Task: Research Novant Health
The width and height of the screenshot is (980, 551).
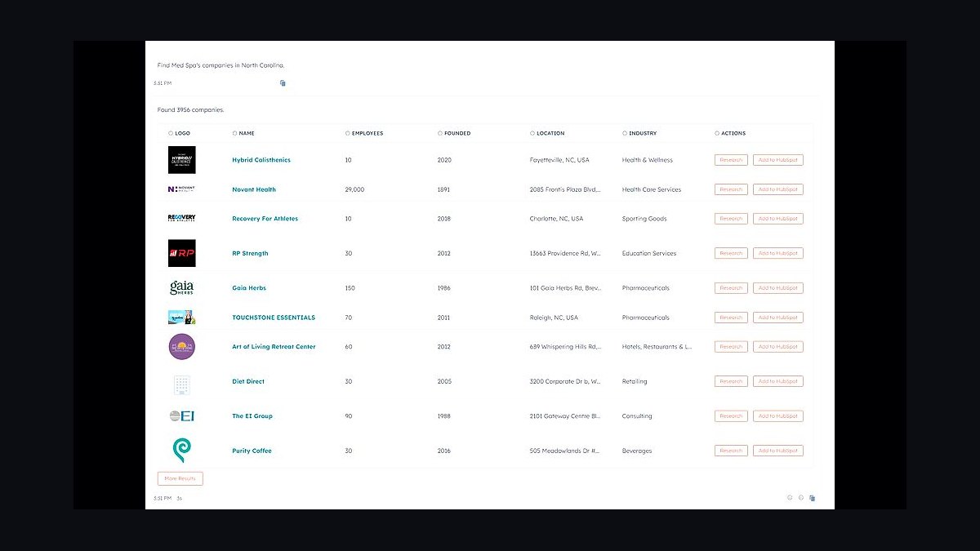Action: (x=731, y=189)
